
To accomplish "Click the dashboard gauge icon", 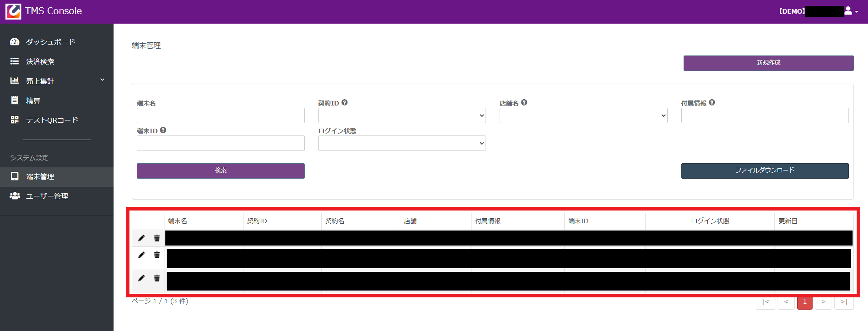I will [15, 41].
